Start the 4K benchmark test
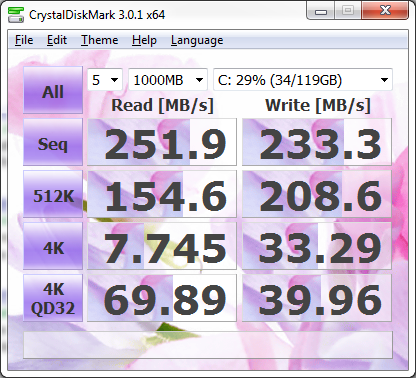The image size is (416, 378). point(53,246)
